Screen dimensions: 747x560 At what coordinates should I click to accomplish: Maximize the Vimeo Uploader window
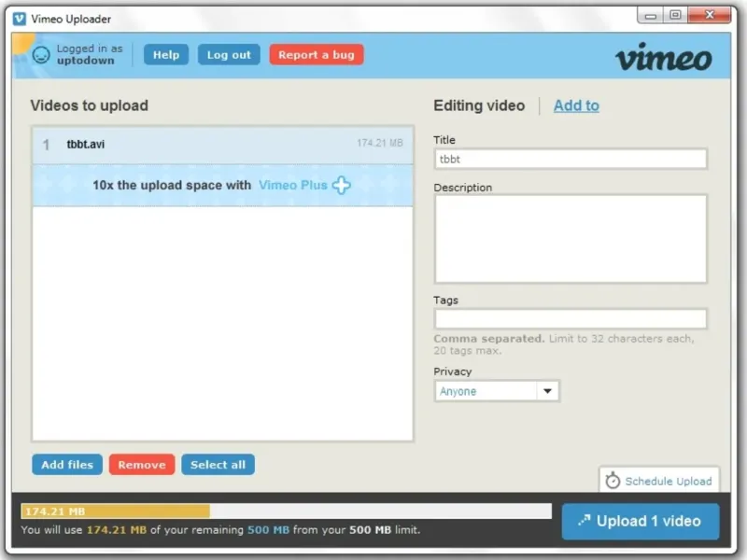coord(675,15)
